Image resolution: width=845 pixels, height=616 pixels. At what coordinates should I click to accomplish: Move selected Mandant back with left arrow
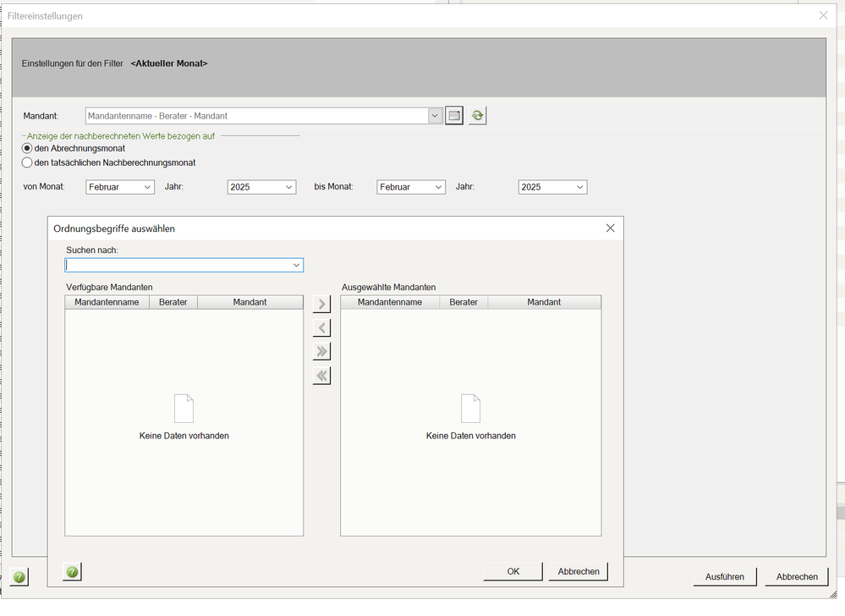[321, 327]
